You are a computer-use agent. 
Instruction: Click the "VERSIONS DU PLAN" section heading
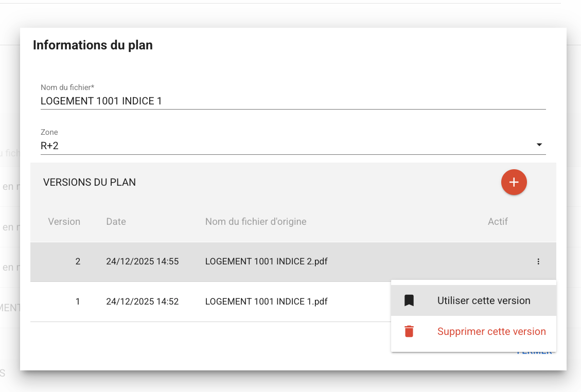pyautogui.click(x=90, y=182)
